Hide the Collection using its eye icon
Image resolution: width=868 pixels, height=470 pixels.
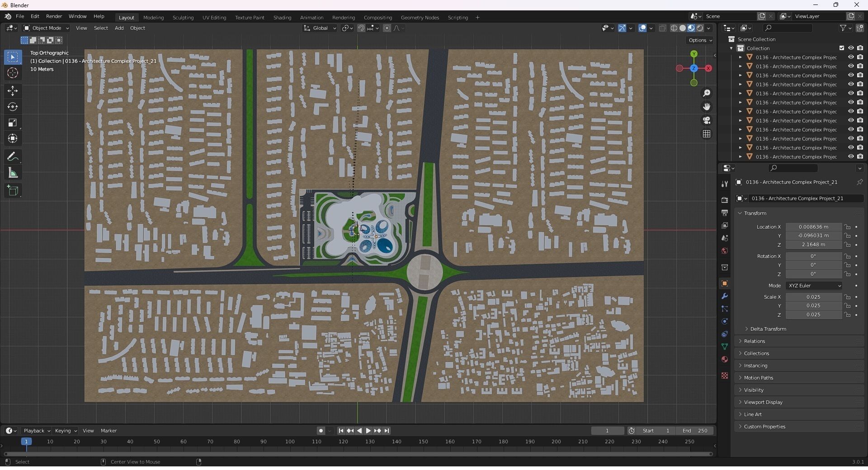click(851, 48)
